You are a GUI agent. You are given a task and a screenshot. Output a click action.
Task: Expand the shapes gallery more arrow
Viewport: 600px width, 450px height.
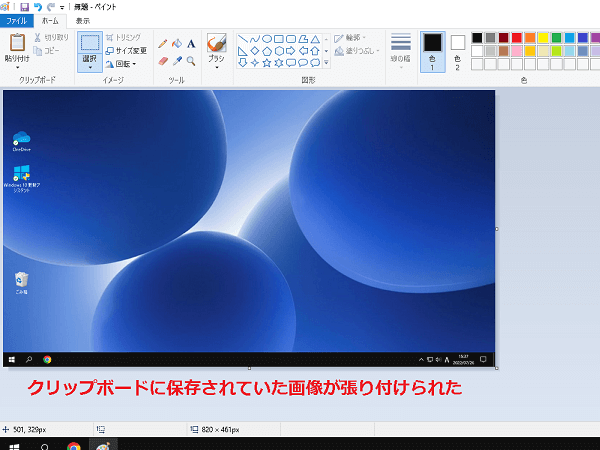(x=326, y=62)
